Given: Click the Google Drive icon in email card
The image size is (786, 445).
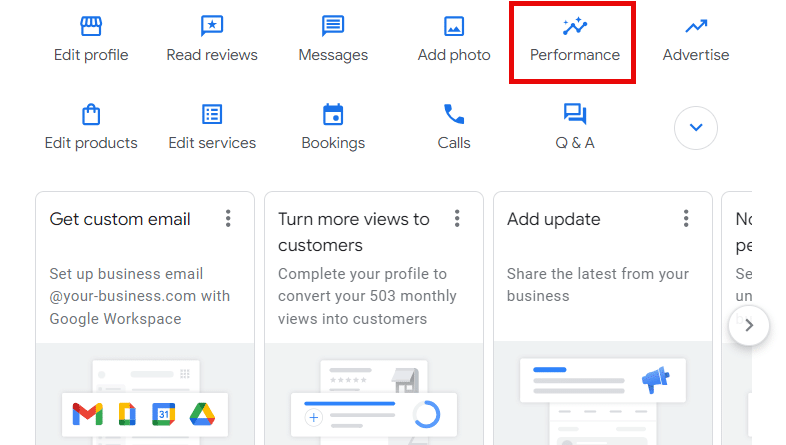Looking at the screenshot, I should click(x=202, y=414).
